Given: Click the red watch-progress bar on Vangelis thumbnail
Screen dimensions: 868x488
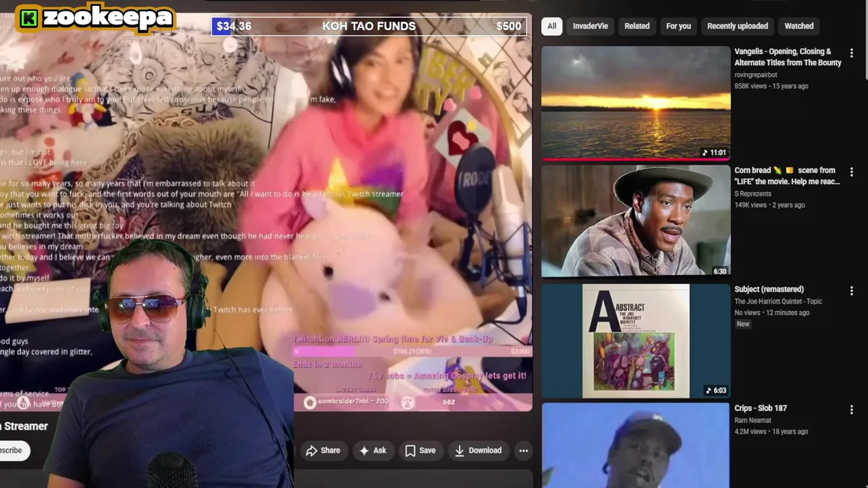Looking at the screenshot, I should [636, 159].
